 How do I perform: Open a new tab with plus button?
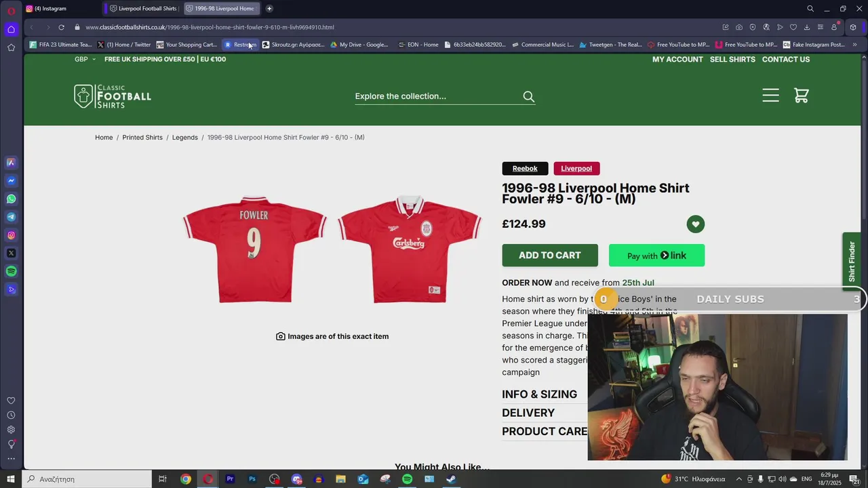tap(269, 8)
